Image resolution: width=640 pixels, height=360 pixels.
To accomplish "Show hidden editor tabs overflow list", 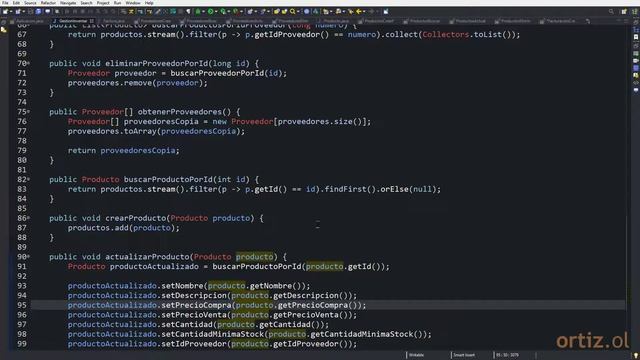I will 588,21.
